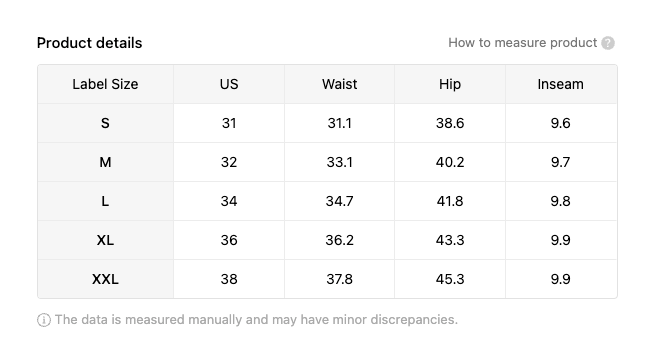Screen dimensions: 645x363
Task: Select the XL label size row
Action: point(327,240)
